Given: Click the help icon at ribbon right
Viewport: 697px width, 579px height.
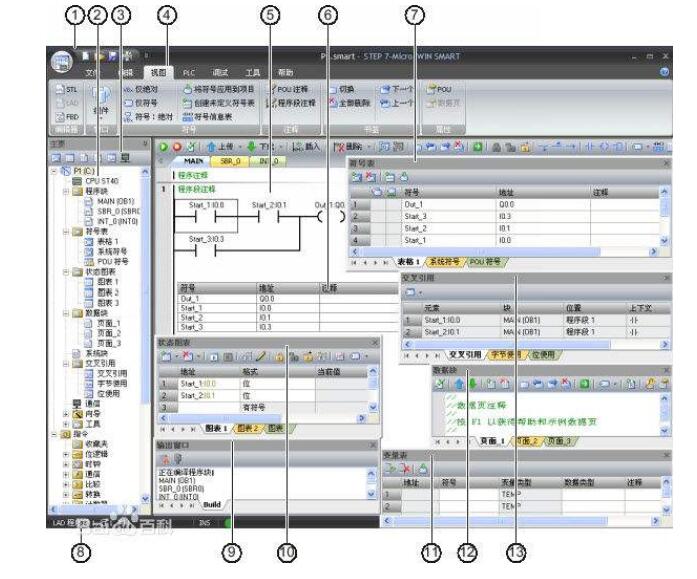Looking at the screenshot, I should coord(665,72).
